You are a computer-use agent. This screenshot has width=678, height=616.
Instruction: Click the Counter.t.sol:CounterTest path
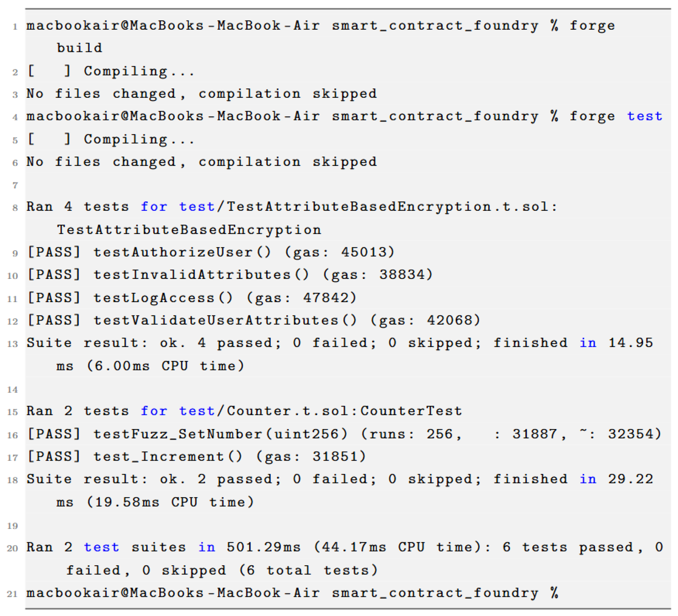pyautogui.click(x=344, y=411)
